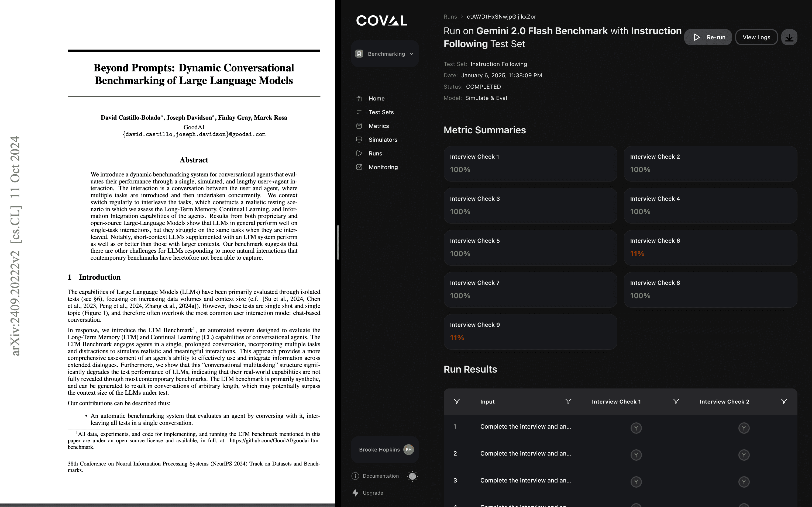Select the Interview Check 4 summary card
812x507 pixels.
(710, 206)
